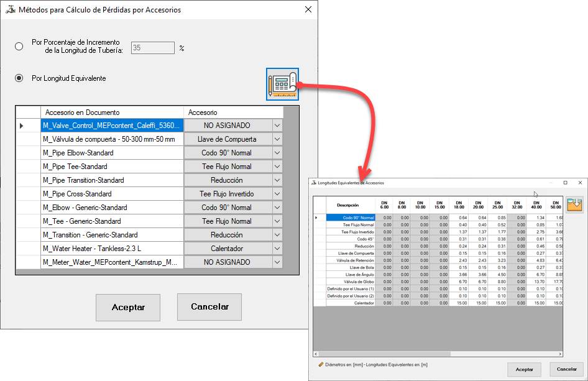
Task: Select percentage increment of pipe length option
Action: (19, 47)
